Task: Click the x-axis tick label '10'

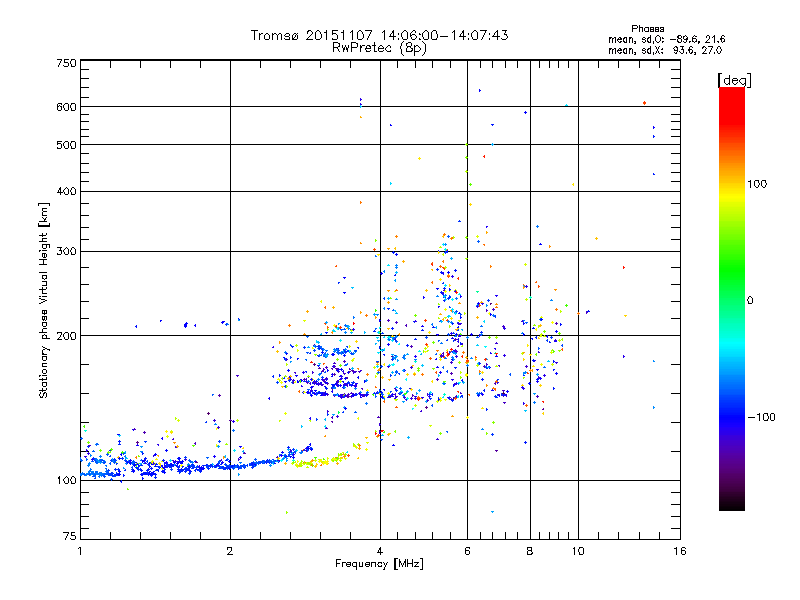Action: (x=578, y=551)
